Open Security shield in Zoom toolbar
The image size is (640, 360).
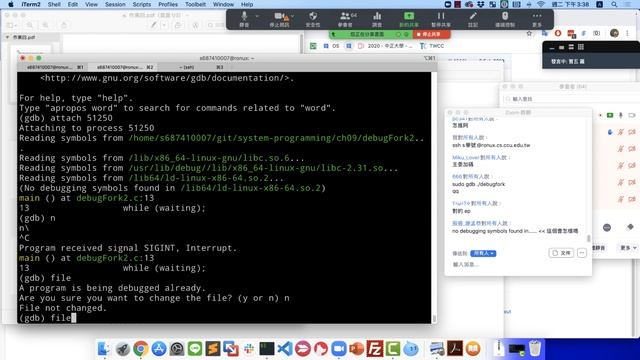point(313,19)
